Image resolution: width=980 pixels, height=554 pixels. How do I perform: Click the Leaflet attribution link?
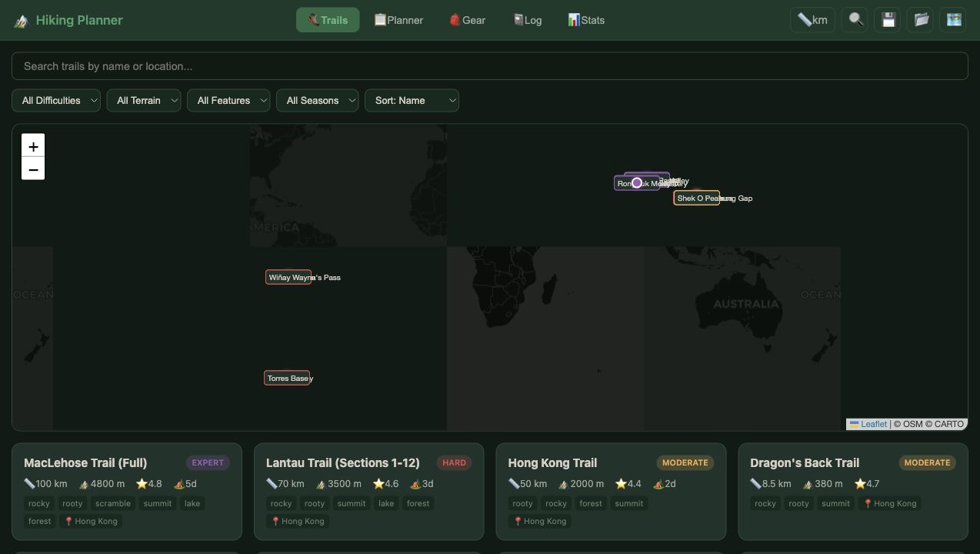(868, 424)
